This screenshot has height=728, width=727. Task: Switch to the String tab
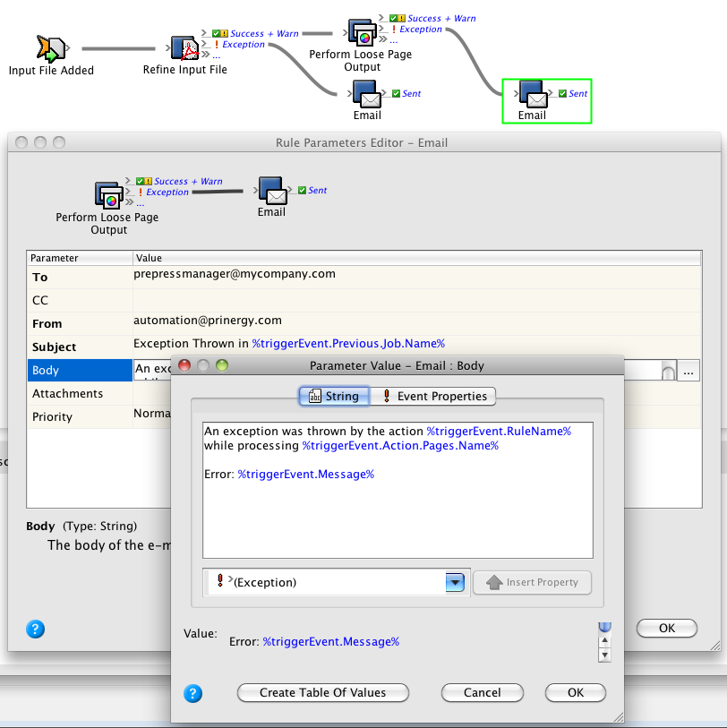[333, 396]
